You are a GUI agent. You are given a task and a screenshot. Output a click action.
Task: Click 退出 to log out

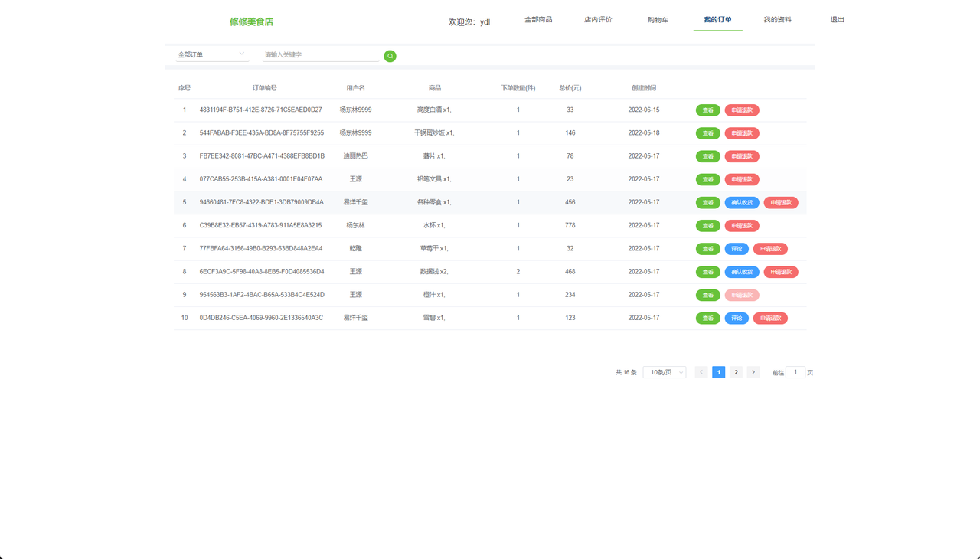pos(837,19)
